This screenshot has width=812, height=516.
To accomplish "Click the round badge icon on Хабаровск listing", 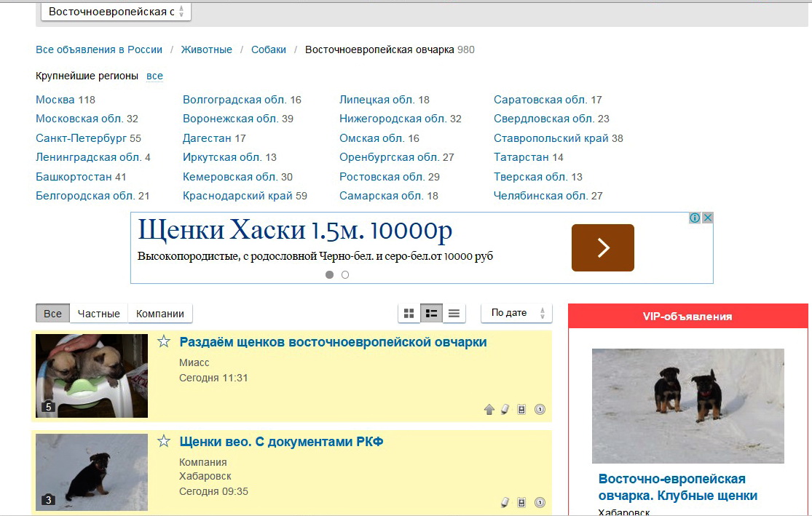I will pyautogui.click(x=540, y=502).
